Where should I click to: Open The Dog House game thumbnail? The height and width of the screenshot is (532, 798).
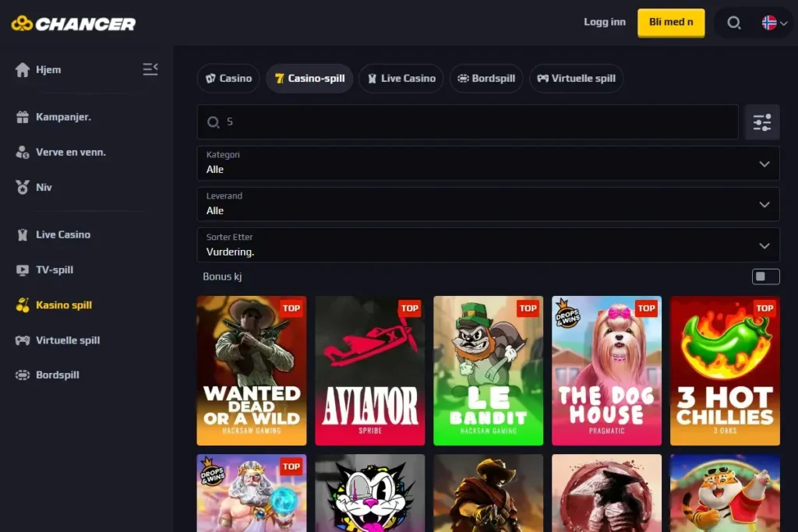[606, 371]
